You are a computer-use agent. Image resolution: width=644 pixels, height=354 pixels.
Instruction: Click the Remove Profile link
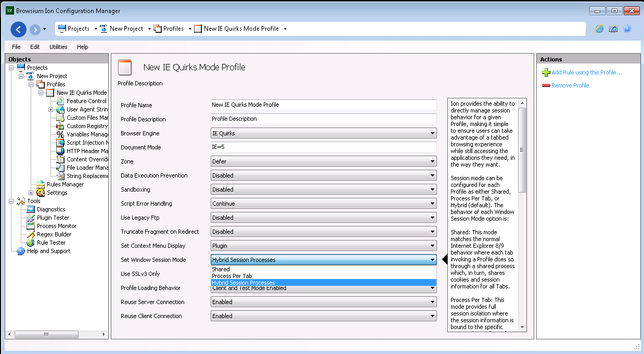coord(570,85)
